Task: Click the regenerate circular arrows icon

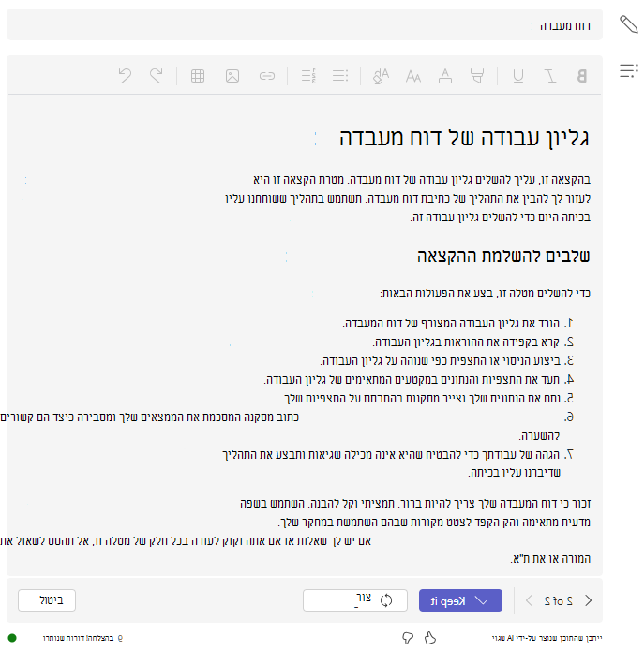Action: pos(386,600)
